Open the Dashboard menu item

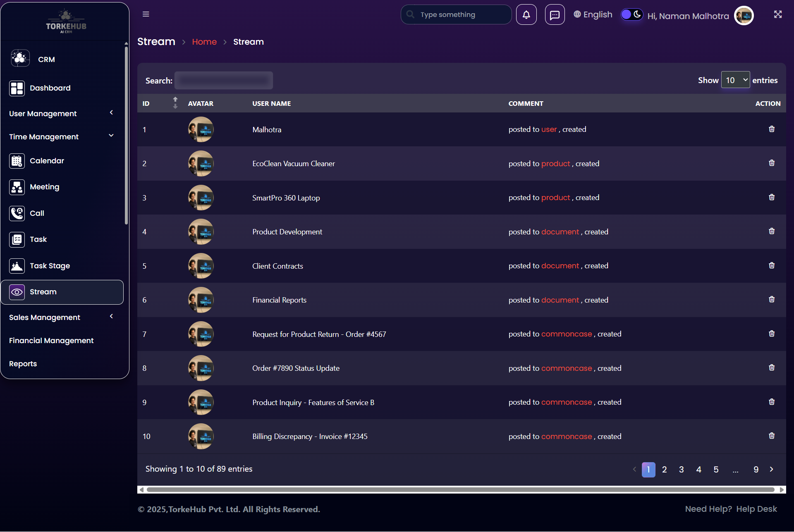tap(50, 88)
